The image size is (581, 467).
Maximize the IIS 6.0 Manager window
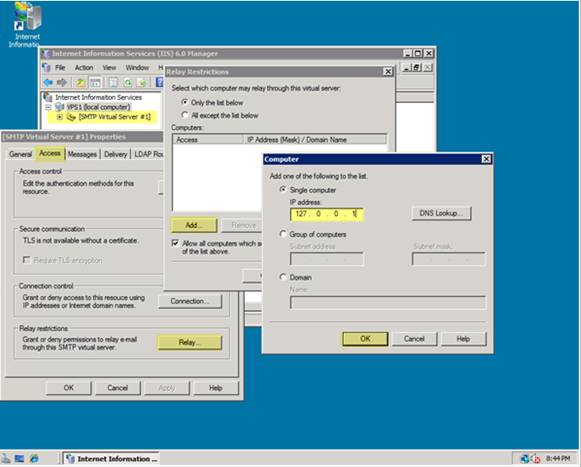click(417, 53)
